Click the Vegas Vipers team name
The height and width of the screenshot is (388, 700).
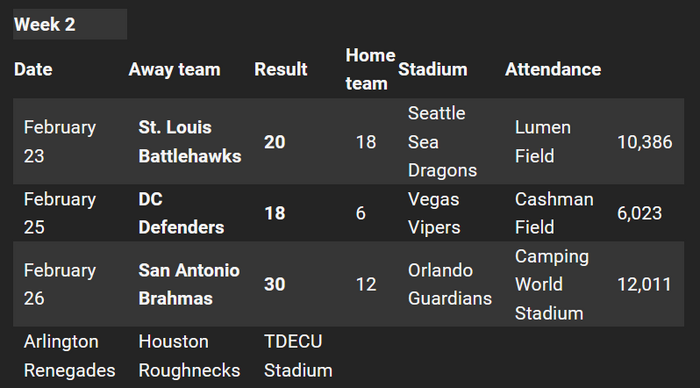coord(434,213)
